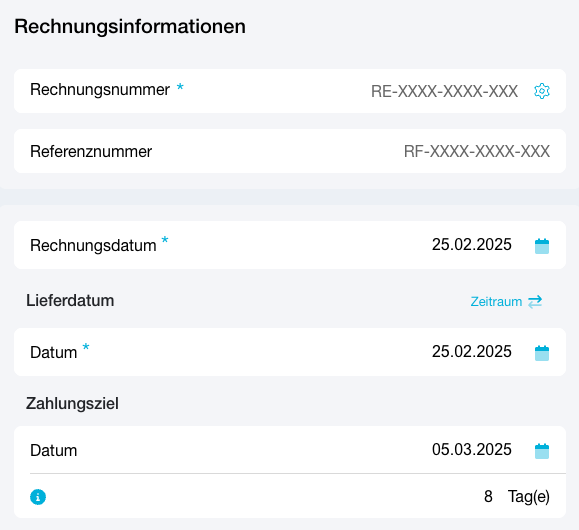The height and width of the screenshot is (530, 579).
Task: Click the Referenznummer input field
Action: [477, 151]
